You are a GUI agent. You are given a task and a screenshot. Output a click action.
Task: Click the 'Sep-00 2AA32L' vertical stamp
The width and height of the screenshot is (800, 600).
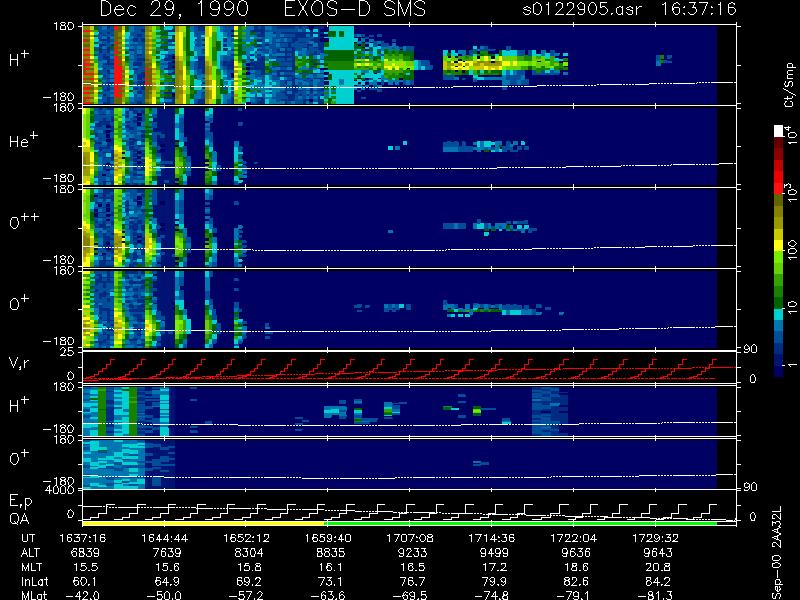778,552
